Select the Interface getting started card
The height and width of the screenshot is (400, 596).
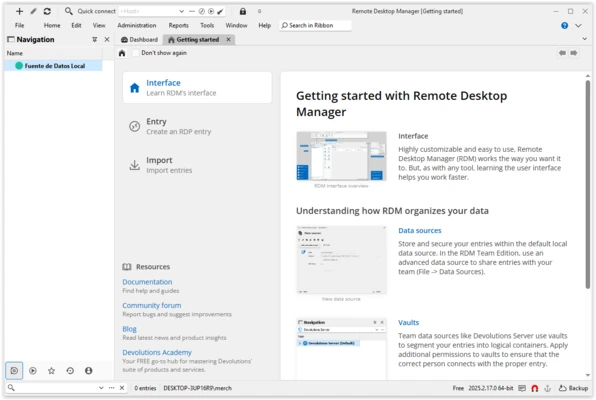coord(197,87)
